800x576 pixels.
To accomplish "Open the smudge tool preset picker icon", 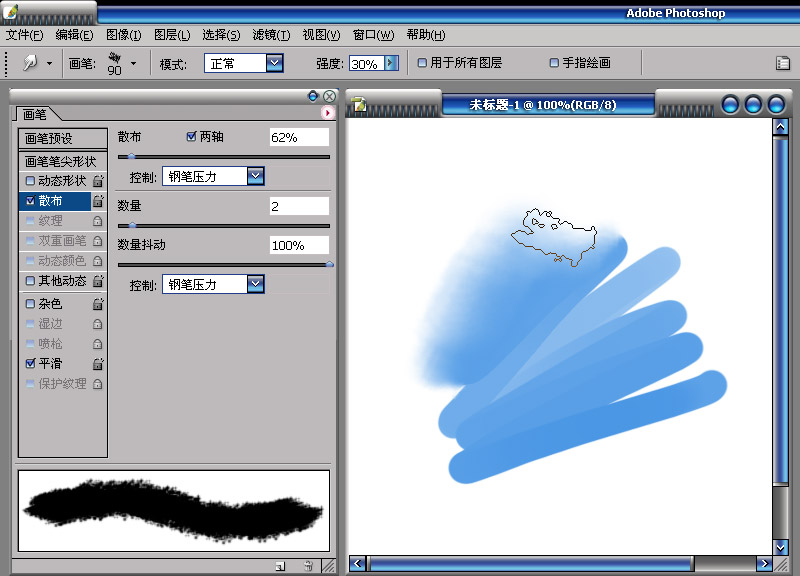I will (30, 63).
